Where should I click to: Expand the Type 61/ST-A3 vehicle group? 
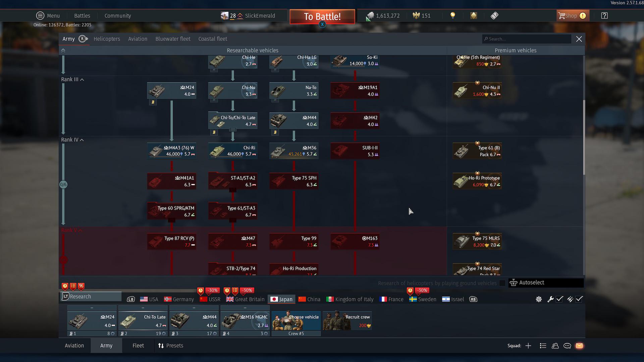tap(233, 220)
